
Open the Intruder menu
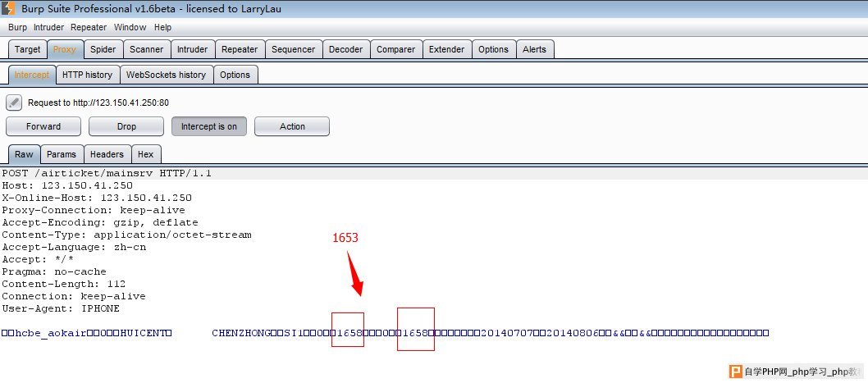[48, 27]
